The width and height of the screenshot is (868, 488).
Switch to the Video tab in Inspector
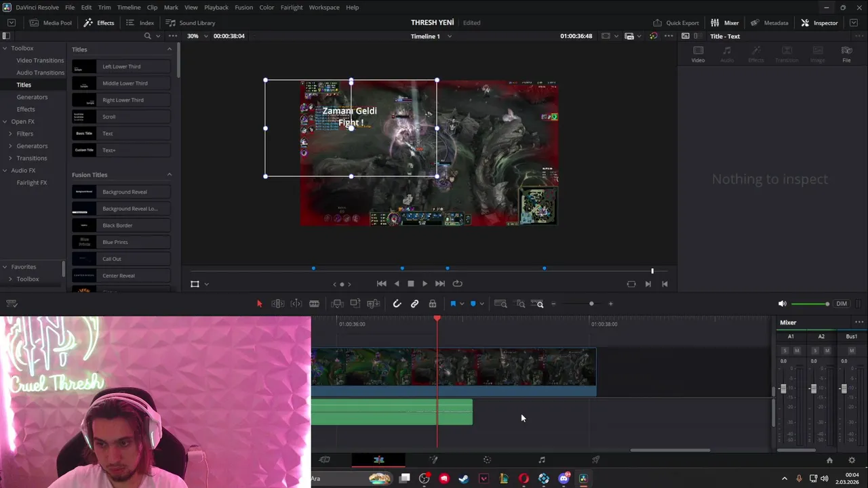point(698,54)
